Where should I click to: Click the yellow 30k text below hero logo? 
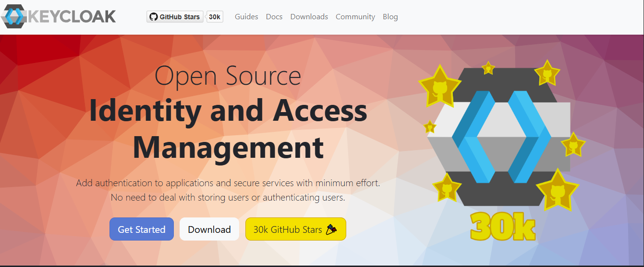coord(502,226)
